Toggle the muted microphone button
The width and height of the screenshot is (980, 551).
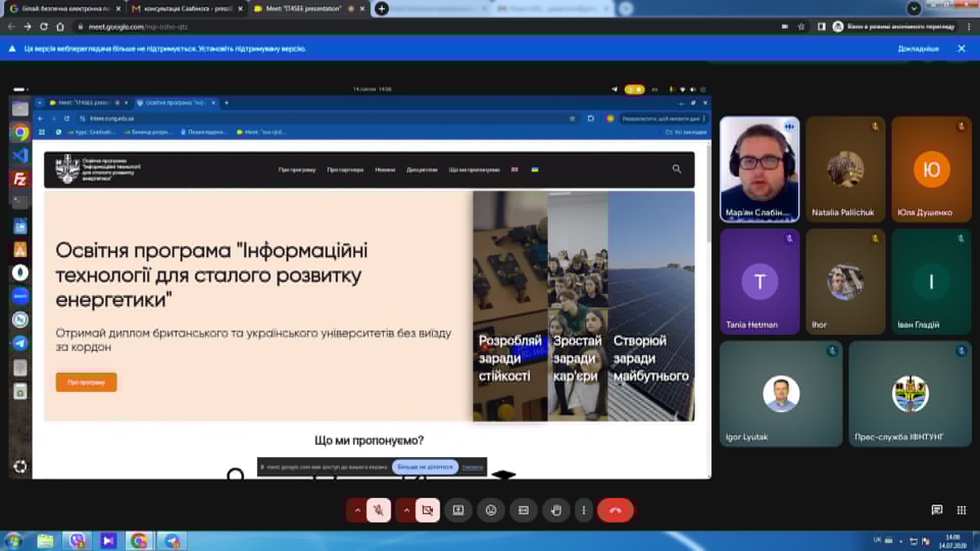[378, 510]
